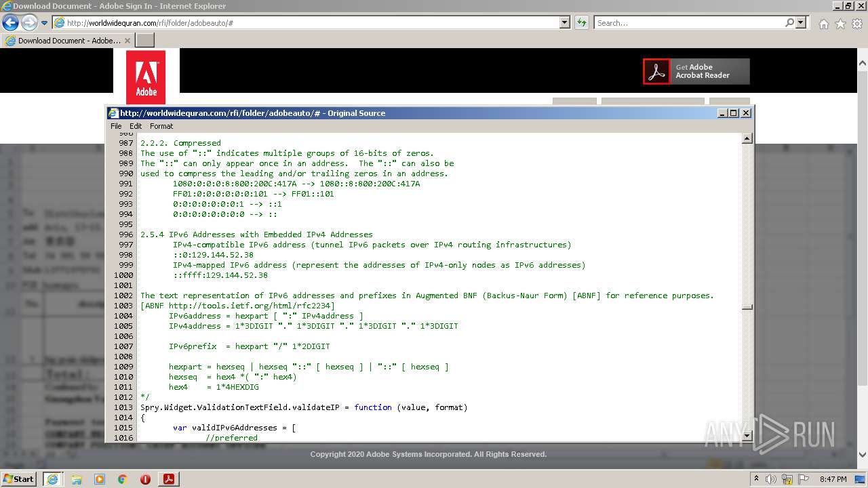Click the network tray icon

coord(788,479)
